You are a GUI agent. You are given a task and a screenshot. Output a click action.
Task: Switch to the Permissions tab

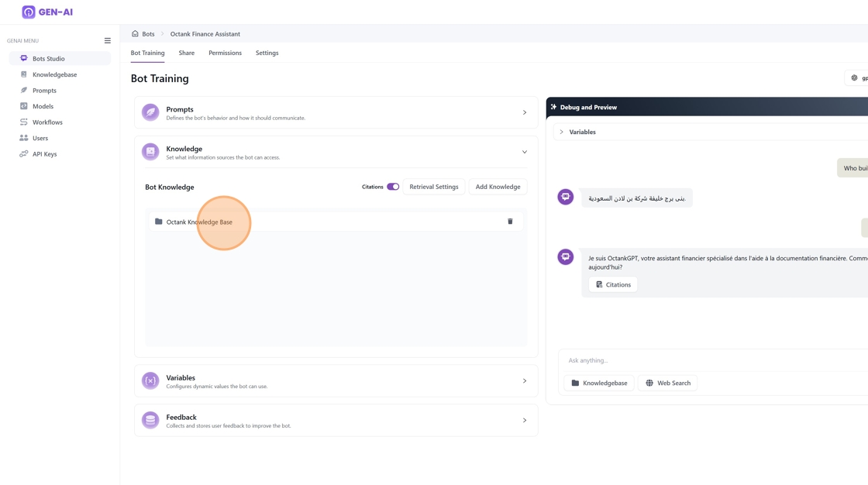225,53
